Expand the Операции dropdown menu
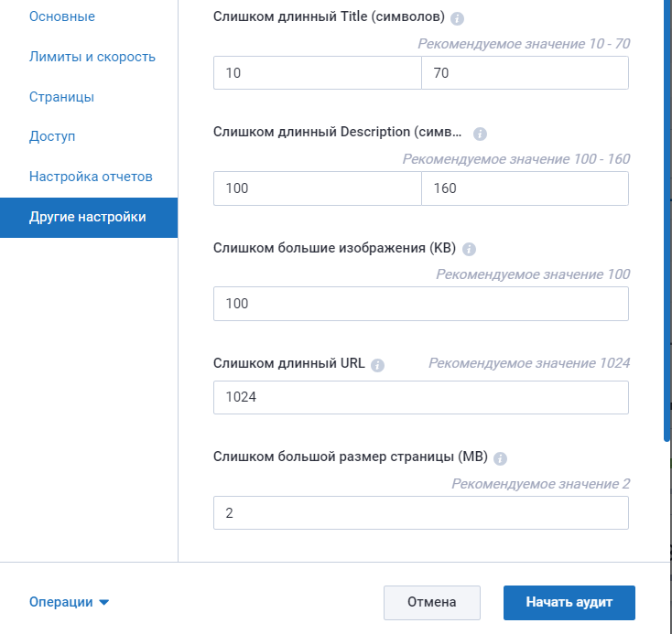The image size is (672, 634). pos(70,602)
